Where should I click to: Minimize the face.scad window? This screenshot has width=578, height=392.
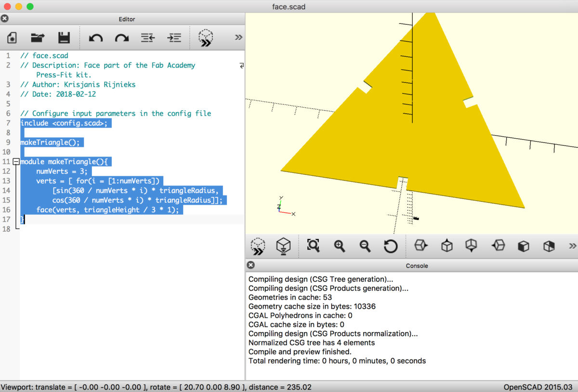tap(19, 7)
